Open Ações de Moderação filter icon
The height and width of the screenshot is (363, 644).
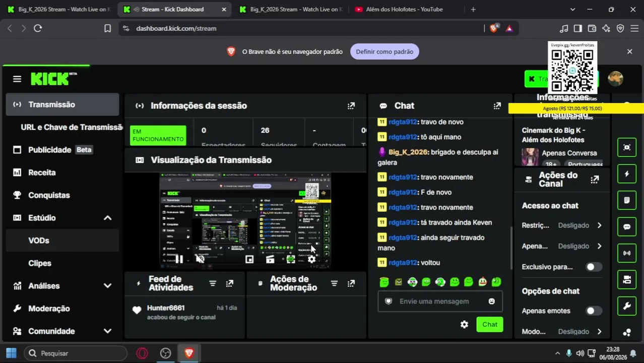tap(334, 283)
